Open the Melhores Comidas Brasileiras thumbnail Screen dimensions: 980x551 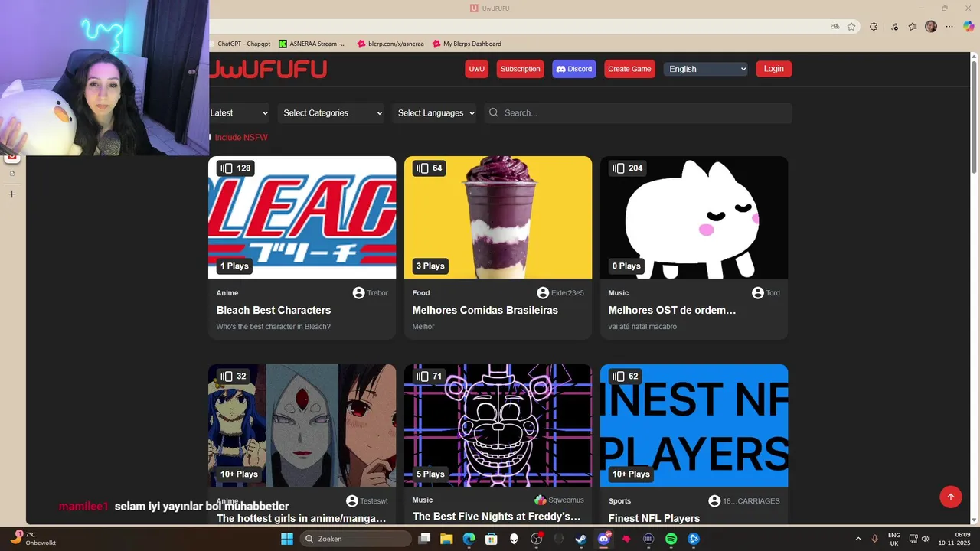tap(498, 217)
